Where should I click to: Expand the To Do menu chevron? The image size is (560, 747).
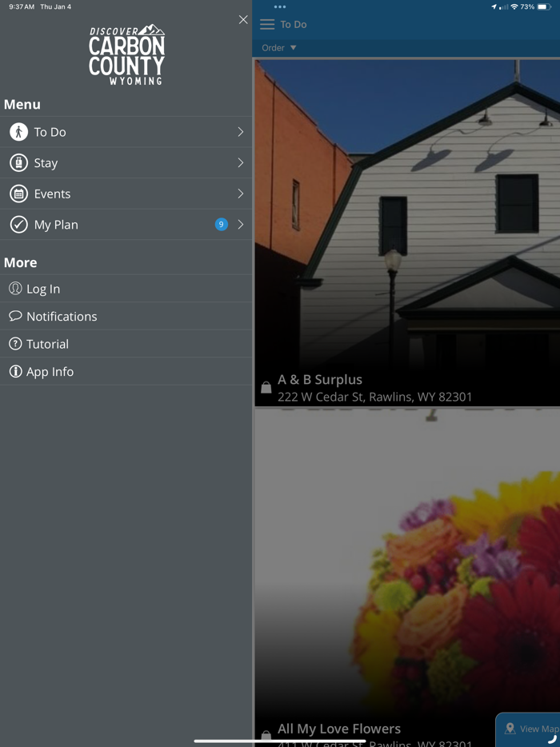click(x=241, y=132)
